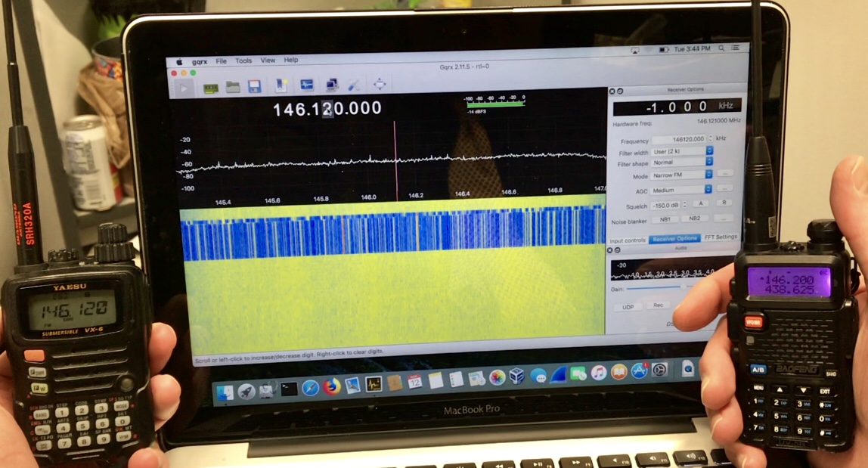Open Noise blanker options ellipsis button
868x468 pixels.
pos(723,218)
